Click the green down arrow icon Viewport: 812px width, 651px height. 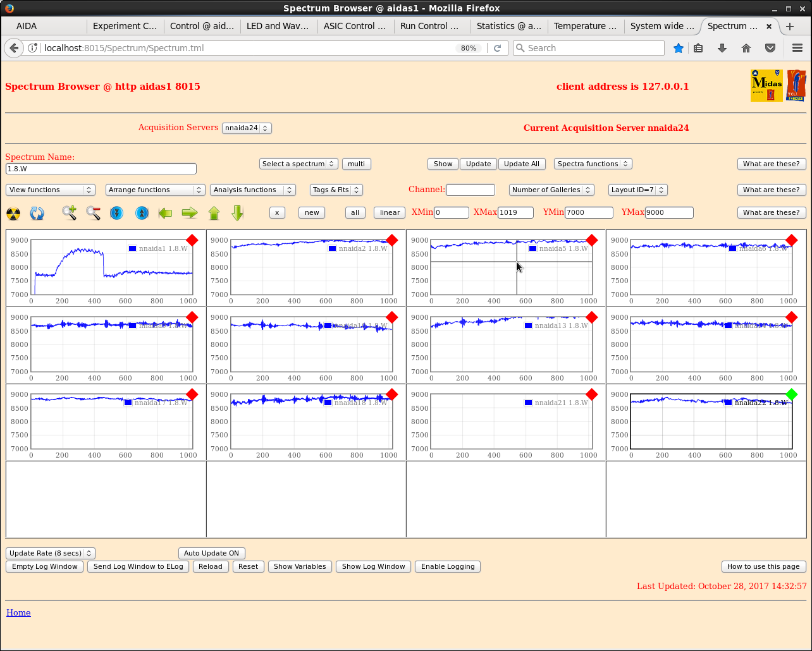click(x=238, y=213)
